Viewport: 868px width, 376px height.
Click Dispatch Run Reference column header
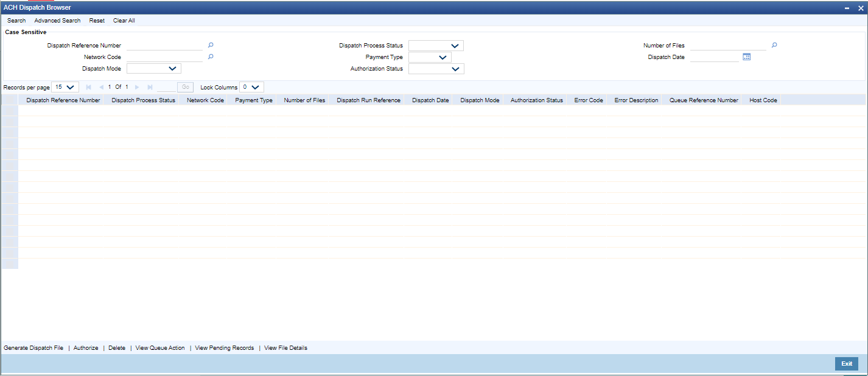pyautogui.click(x=369, y=100)
